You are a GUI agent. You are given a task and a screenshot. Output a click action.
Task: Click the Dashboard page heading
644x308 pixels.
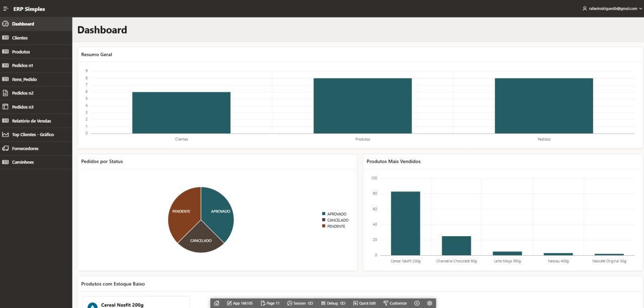[102, 30]
